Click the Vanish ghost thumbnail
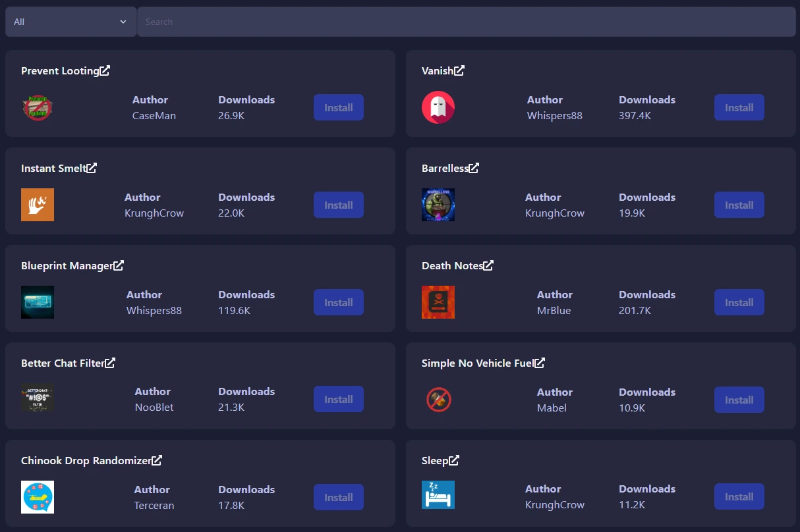This screenshot has width=800, height=532. tap(438, 107)
